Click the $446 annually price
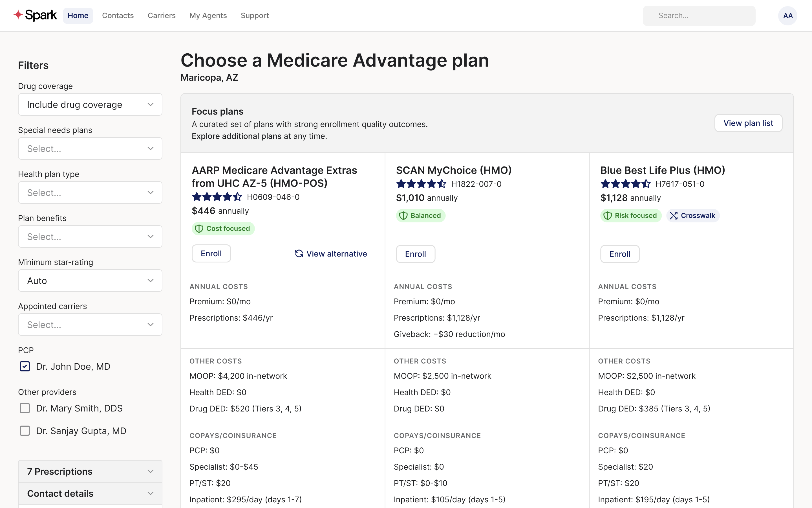The image size is (812, 508). point(220,211)
